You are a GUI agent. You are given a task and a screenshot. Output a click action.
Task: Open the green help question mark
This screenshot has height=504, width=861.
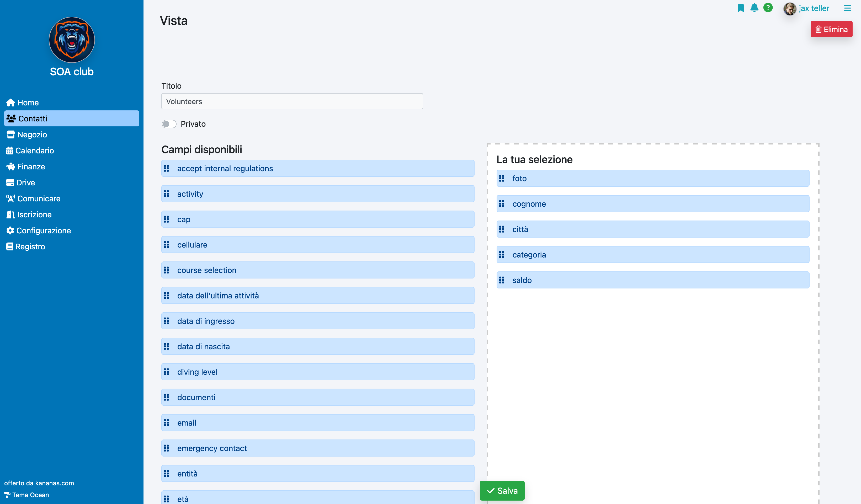pyautogui.click(x=768, y=8)
